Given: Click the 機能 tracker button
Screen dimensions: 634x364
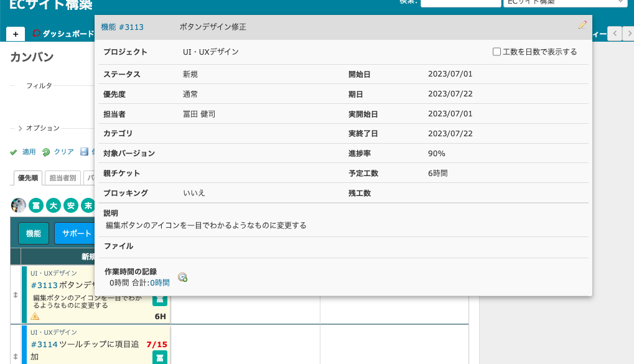Looking at the screenshot, I should 34,233.
